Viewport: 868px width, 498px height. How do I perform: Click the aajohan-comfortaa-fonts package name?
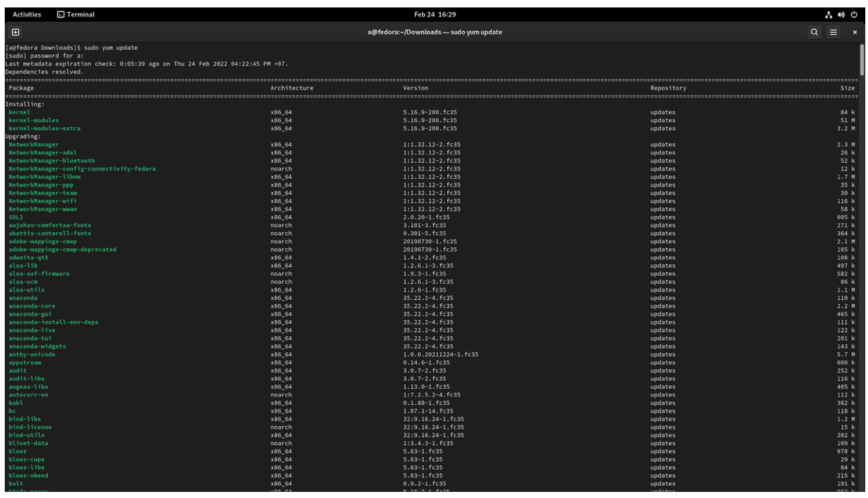pos(49,225)
